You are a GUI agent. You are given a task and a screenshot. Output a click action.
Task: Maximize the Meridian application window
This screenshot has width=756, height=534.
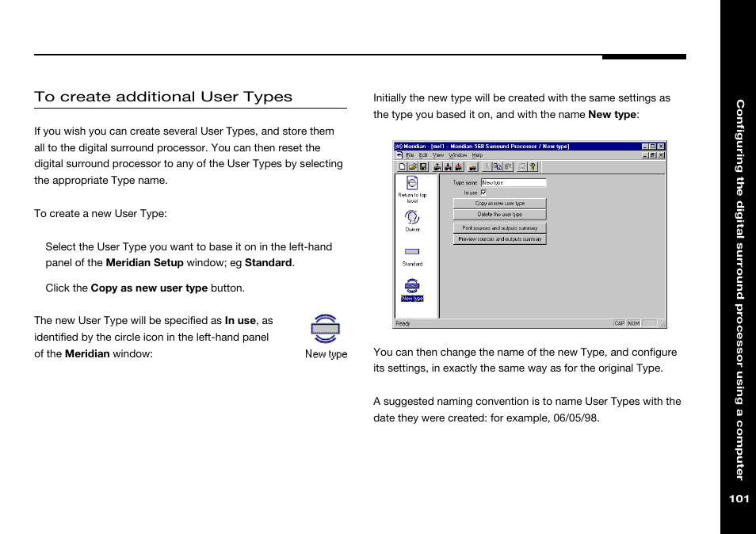click(653, 147)
